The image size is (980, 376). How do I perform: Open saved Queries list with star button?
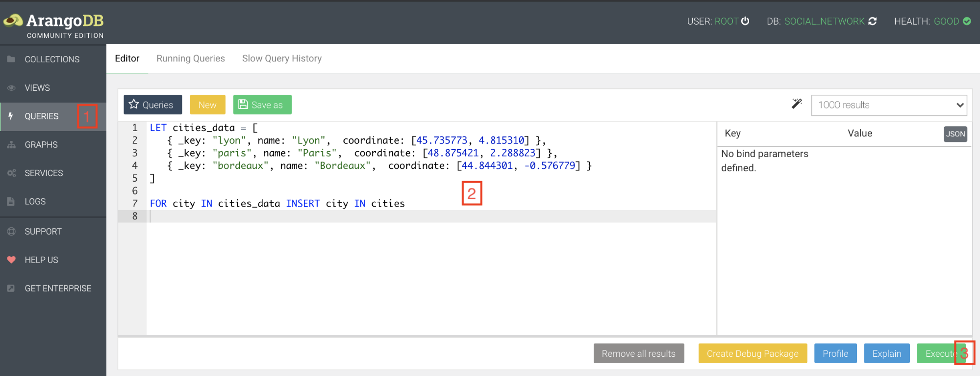coord(152,105)
